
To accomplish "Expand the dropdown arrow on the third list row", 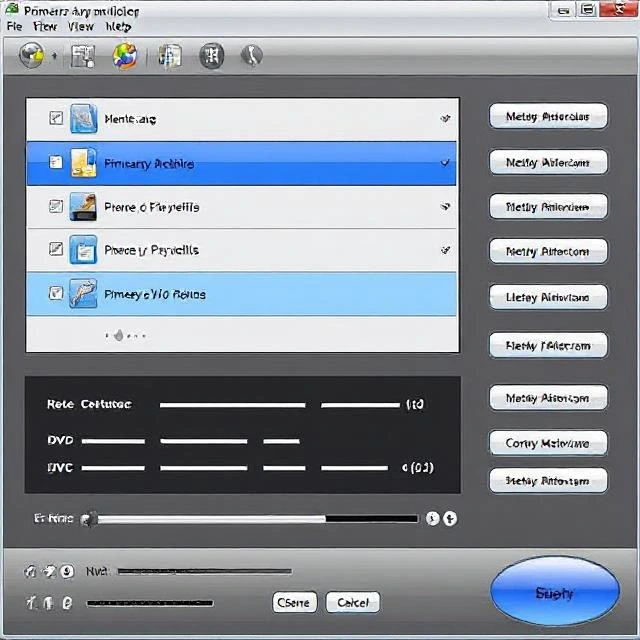I will [x=444, y=207].
